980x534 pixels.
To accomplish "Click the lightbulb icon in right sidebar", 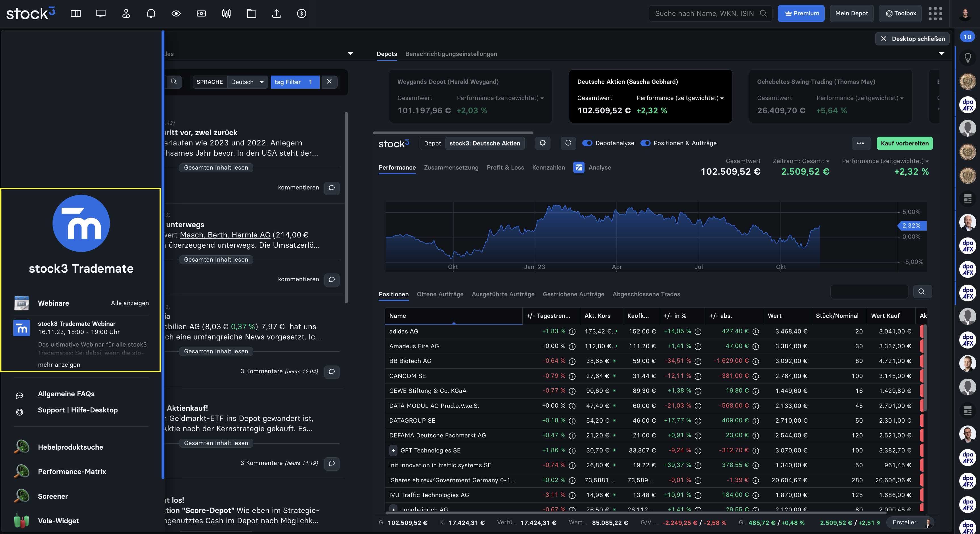I will click(x=968, y=58).
